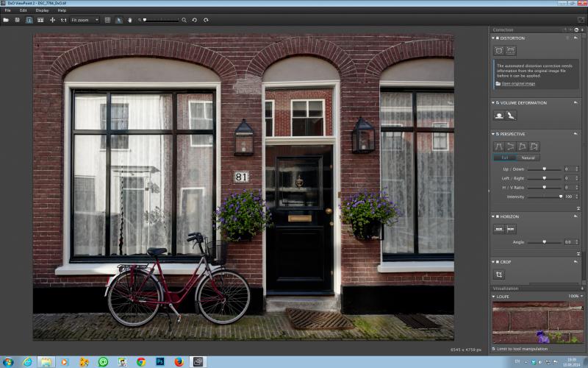Click Open original image link
The height and width of the screenshot is (368, 588).
pos(518,83)
